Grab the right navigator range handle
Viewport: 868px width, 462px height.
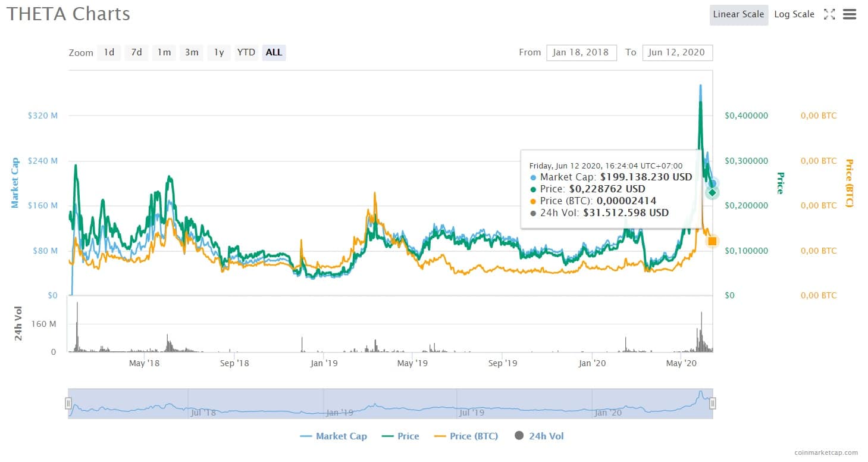pos(712,404)
